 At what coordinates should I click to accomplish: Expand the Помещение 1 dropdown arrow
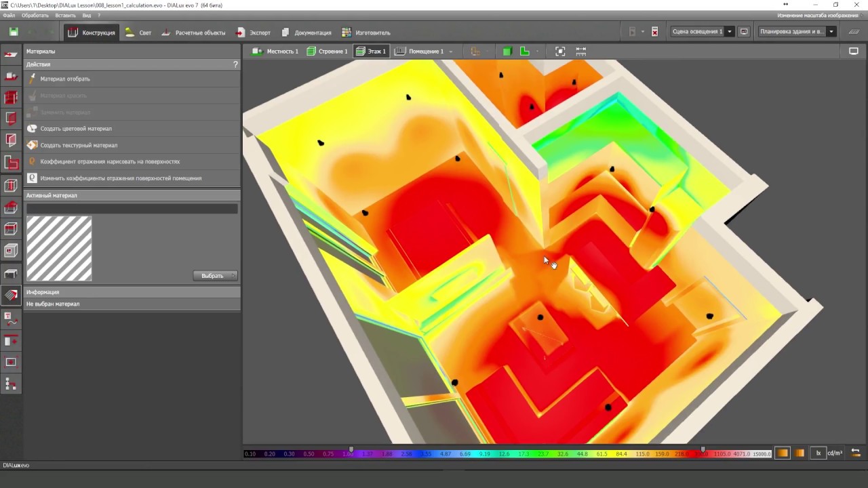tap(450, 52)
